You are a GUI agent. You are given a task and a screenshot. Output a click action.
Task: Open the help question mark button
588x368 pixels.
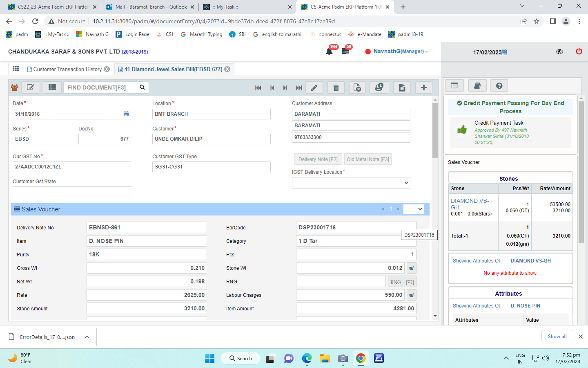pos(499,85)
